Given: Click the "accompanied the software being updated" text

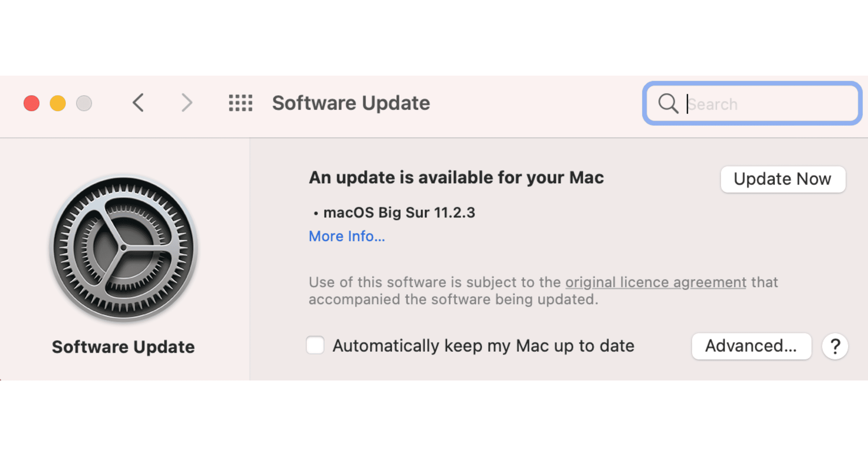Looking at the screenshot, I should (453, 300).
